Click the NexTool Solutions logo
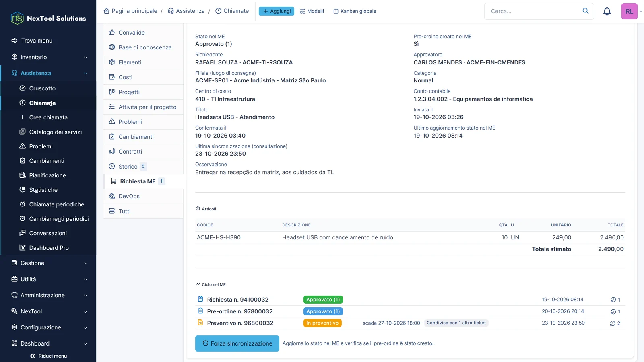The width and height of the screenshot is (644, 362). pyautogui.click(x=48, y=18)
